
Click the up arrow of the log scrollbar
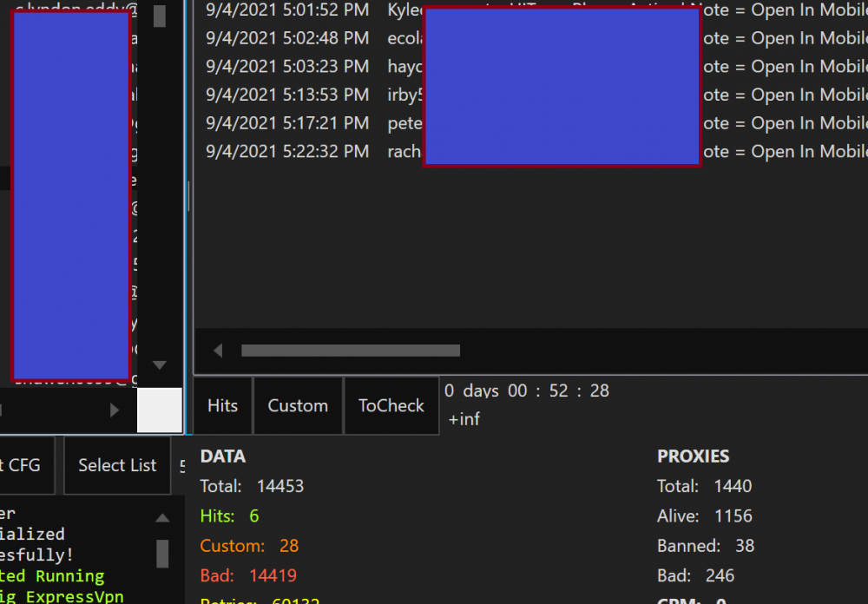click(x=162, y=518)
